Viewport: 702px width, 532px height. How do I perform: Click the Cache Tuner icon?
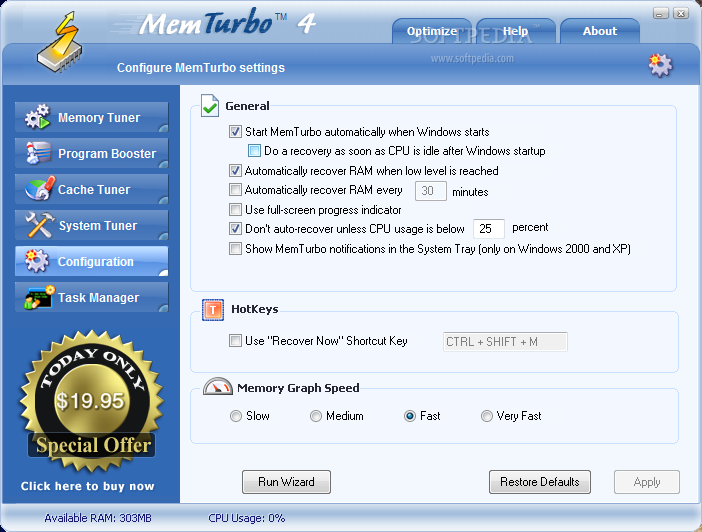click(x=39, y=189)
